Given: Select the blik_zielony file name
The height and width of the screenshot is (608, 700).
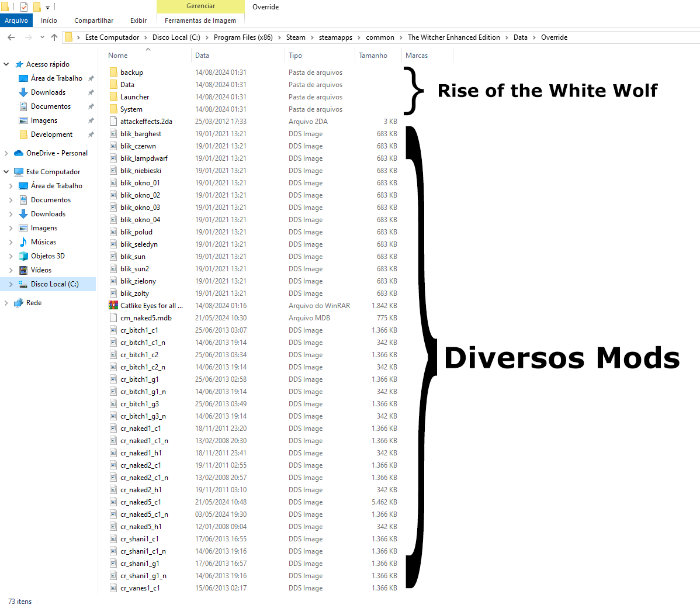Looking at the screenshot, I should tap(138, 281).
